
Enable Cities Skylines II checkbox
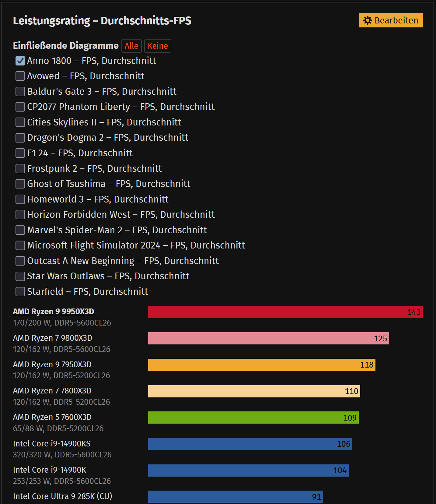pyautogui.click(x=20, y=122)
